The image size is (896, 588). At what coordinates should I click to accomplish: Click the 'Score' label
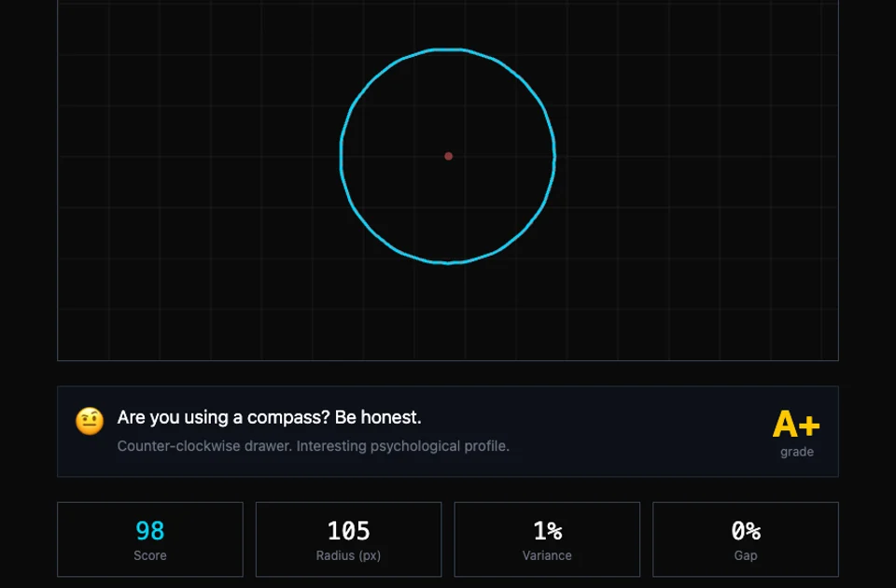[x=150, y=555]
